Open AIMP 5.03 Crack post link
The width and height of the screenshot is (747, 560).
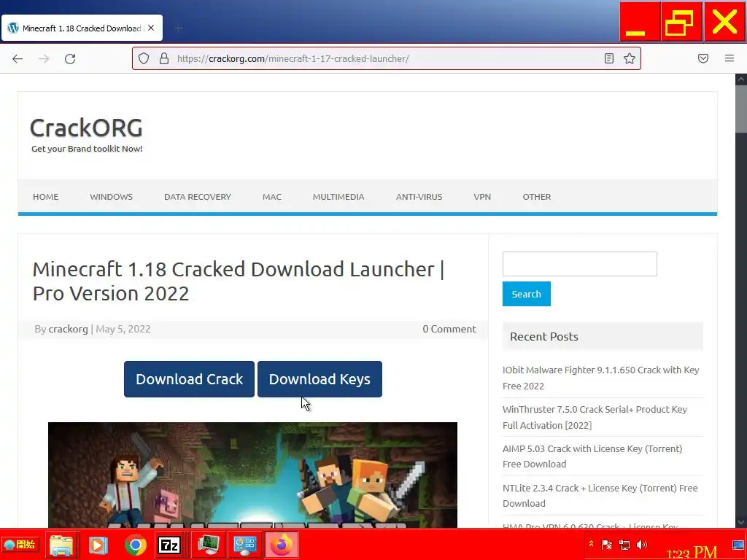(592, 456)
